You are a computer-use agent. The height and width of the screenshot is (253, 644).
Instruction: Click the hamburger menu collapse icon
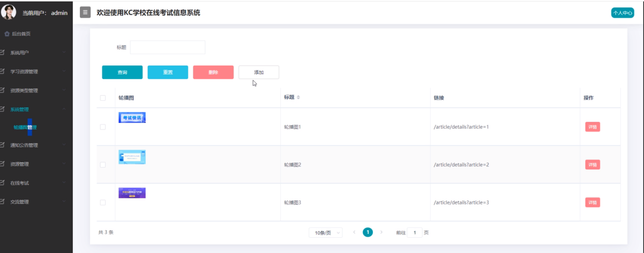pos(85,13)
